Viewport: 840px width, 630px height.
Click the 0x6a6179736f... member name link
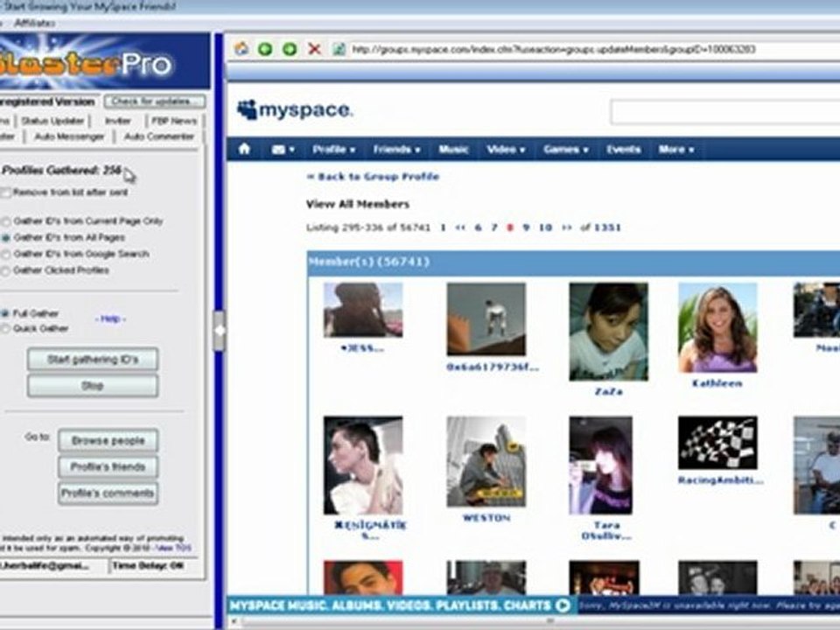(x=493, y=367)
